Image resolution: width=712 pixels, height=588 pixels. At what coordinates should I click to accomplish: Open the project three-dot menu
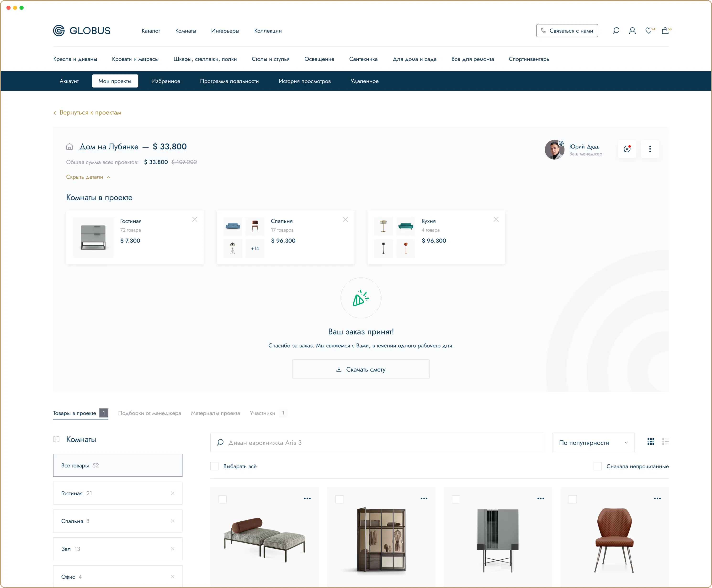[x=650, y=149]
